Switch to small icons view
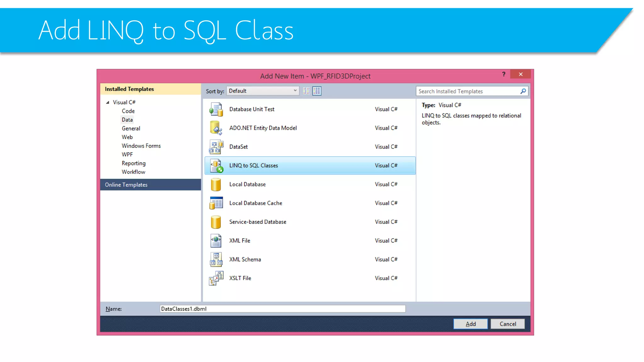This screenshot has height=362, width=644. [307, 91]
